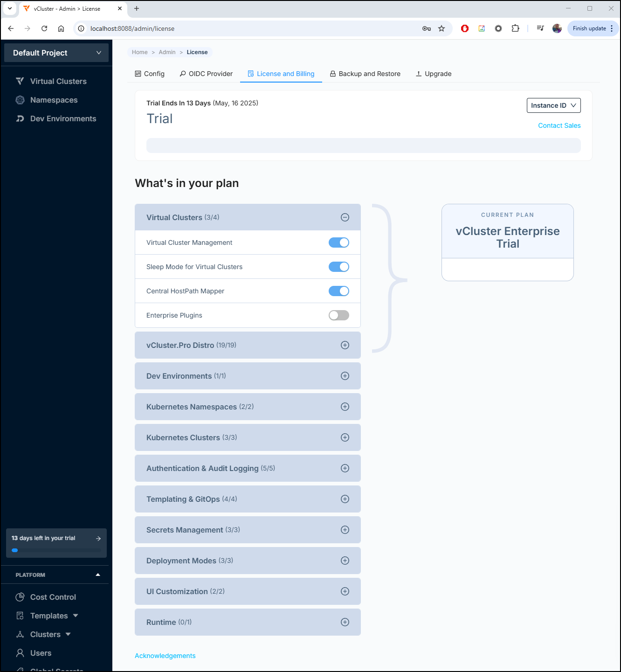
Task: Expand Runtime section
Action: tap(345, 622)
